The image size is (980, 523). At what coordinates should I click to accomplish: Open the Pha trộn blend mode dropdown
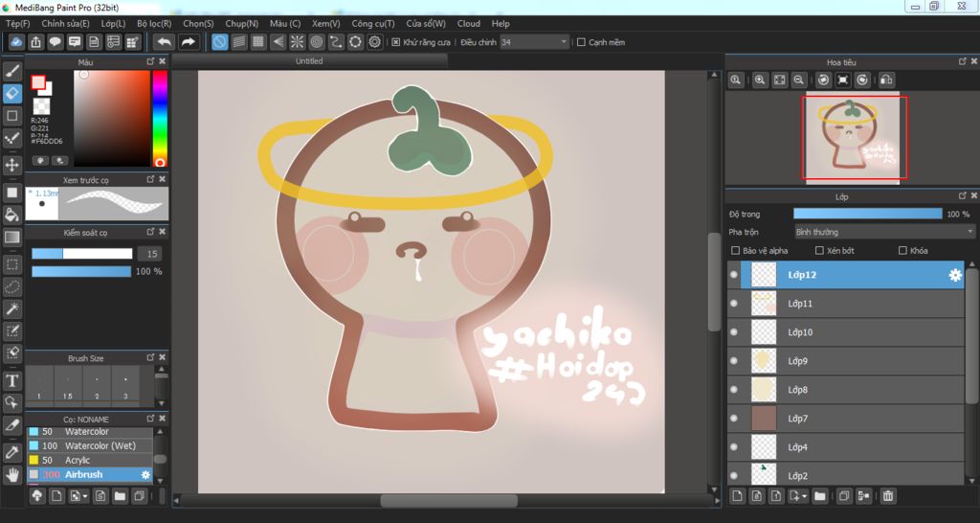click(x=884, y=232)
